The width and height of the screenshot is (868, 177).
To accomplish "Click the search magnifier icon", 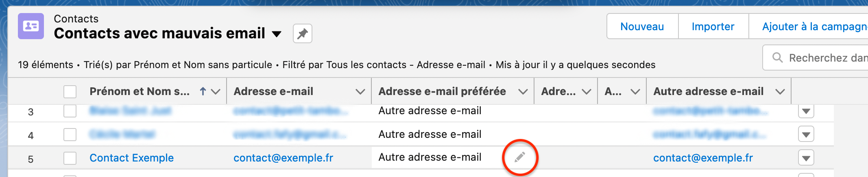I will 777,58.
